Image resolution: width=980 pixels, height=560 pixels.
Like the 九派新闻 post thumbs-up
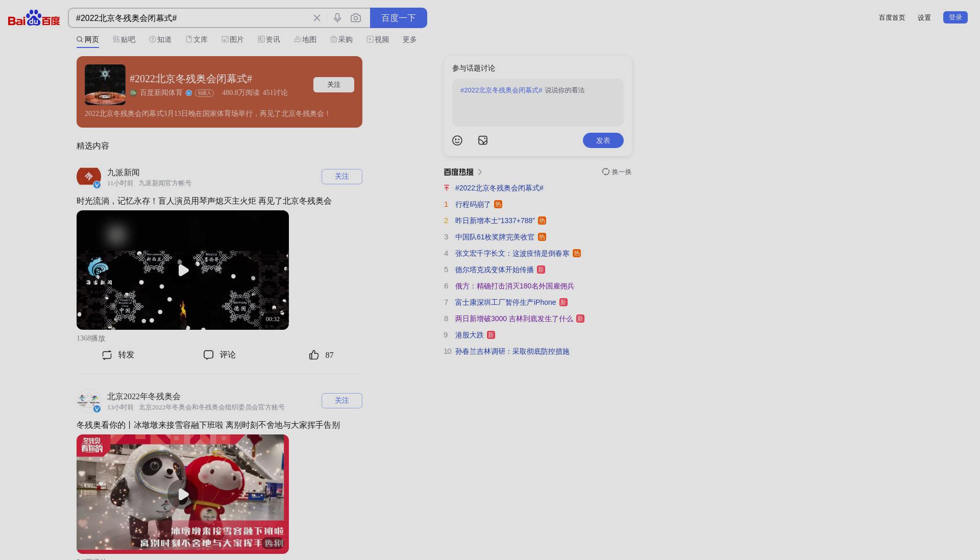314,355
